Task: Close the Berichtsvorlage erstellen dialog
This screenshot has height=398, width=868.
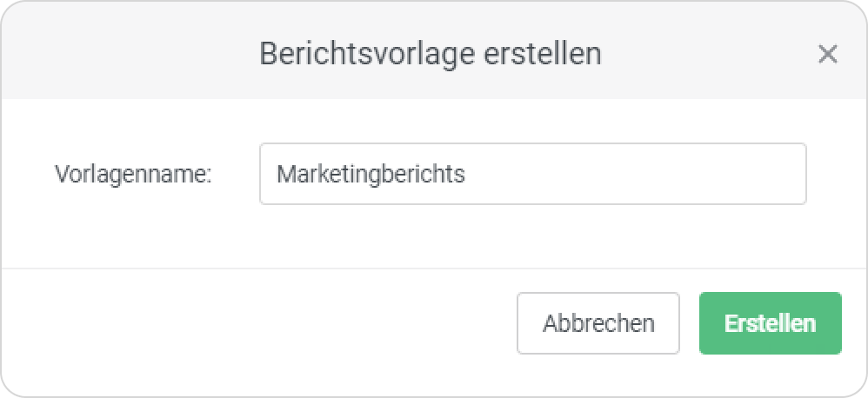Action: (x=828, y=54)
